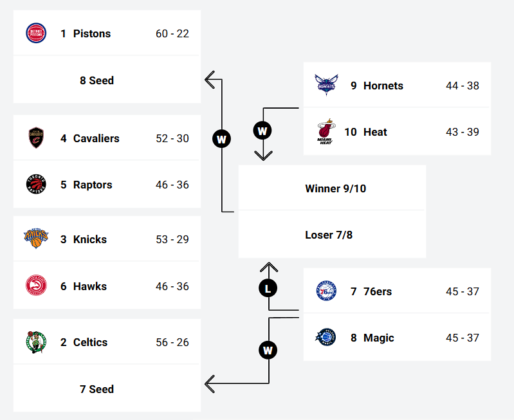Click the Hornets team name
514x420 pixels.
point(383,86)
